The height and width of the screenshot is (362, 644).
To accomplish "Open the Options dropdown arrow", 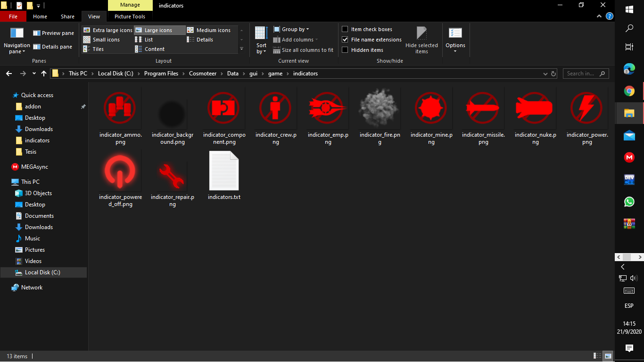I will pyautogui.click(x=455, y=51).
